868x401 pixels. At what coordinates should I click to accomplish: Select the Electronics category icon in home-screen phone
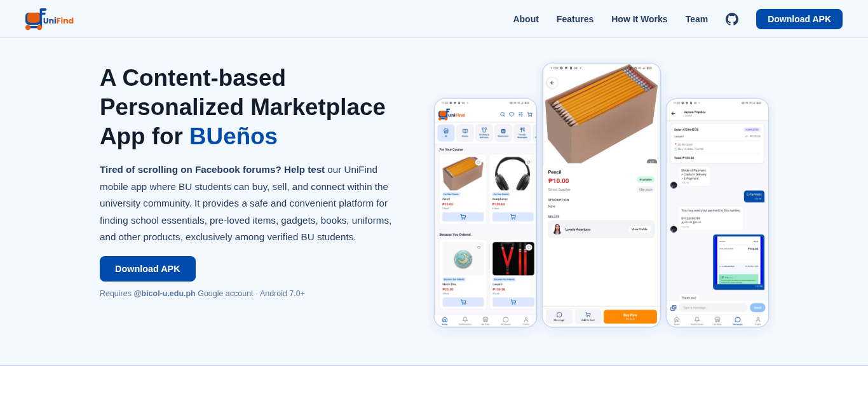(503, 133)
